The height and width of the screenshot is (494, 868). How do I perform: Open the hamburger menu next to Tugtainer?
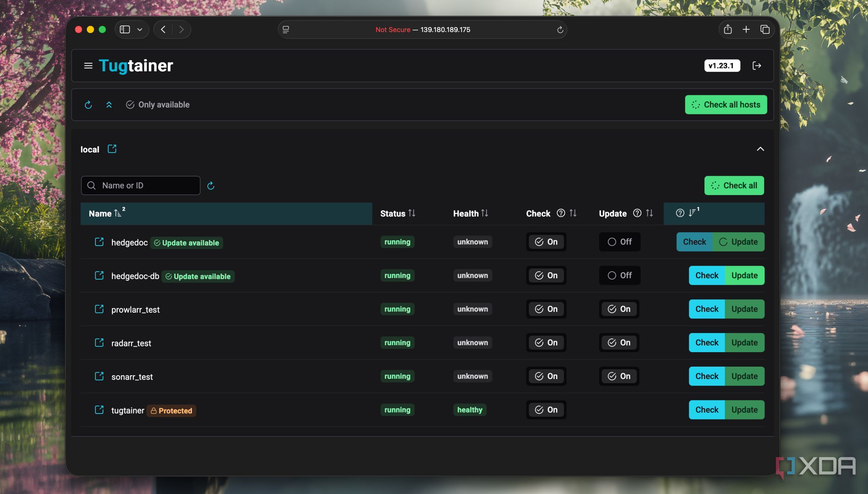pos(88,66)
